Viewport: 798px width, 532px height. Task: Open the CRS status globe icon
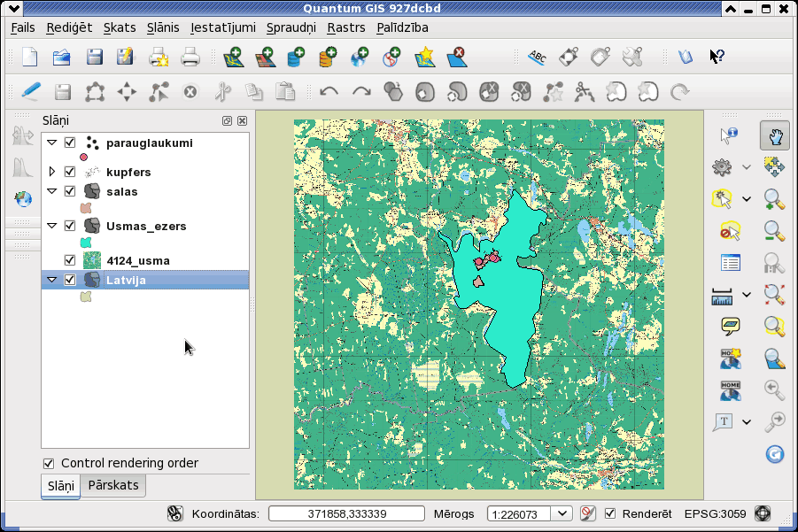click(763, 513)
